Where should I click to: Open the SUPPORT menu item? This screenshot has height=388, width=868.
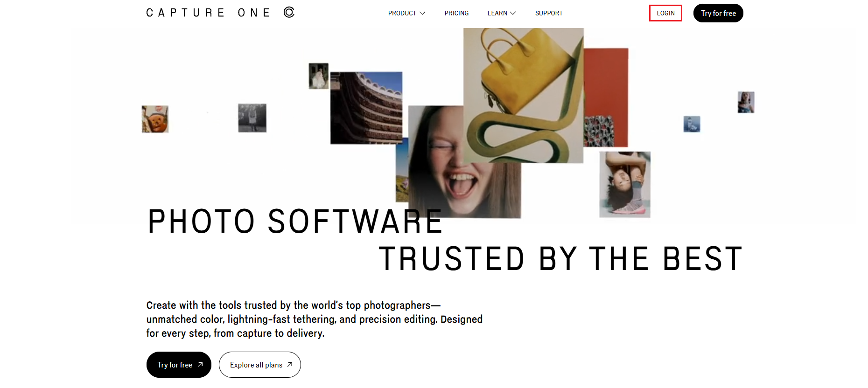[549, 13]
